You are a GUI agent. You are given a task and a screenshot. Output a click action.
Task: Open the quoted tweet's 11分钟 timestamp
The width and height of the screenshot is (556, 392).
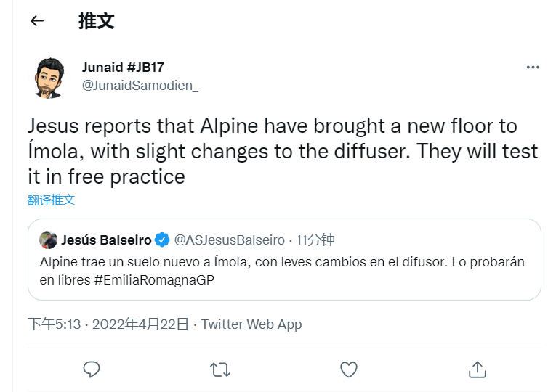(x=315, y=240)
